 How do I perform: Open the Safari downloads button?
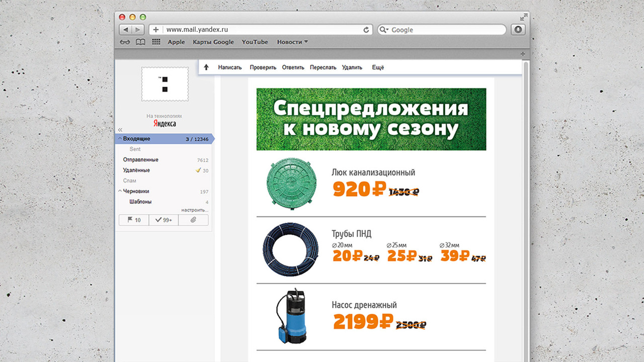click(x=518, y=30)
